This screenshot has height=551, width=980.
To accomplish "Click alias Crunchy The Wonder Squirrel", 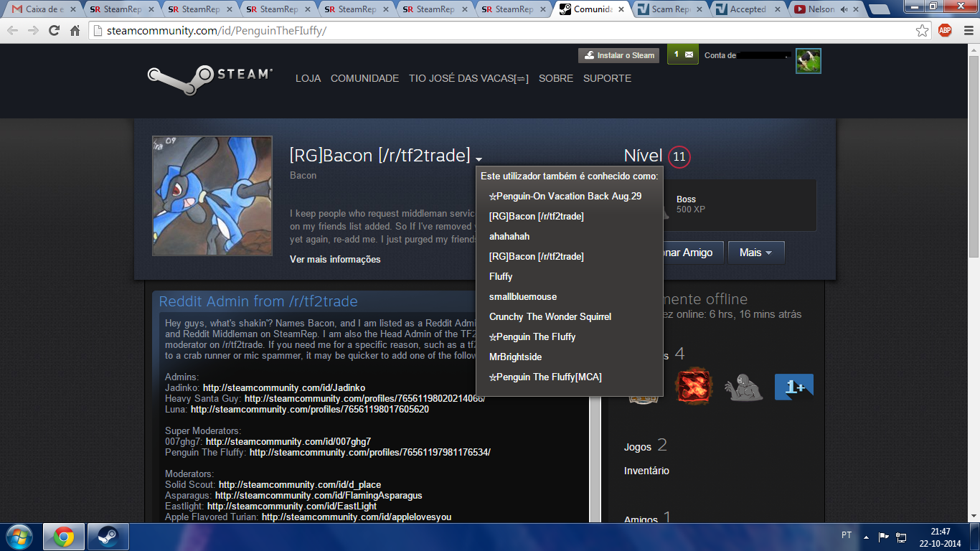I will 550,316.
